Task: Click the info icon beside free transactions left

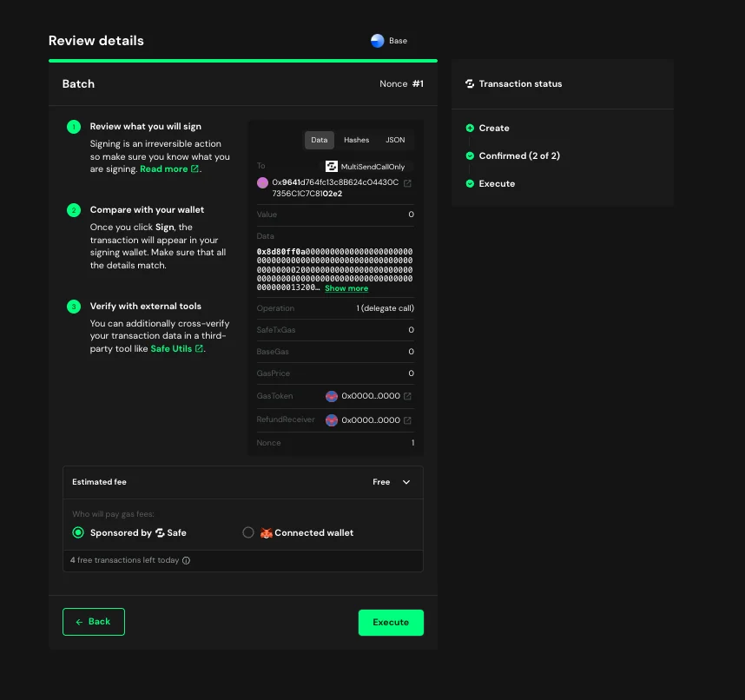Action: [x=187, y=561]
